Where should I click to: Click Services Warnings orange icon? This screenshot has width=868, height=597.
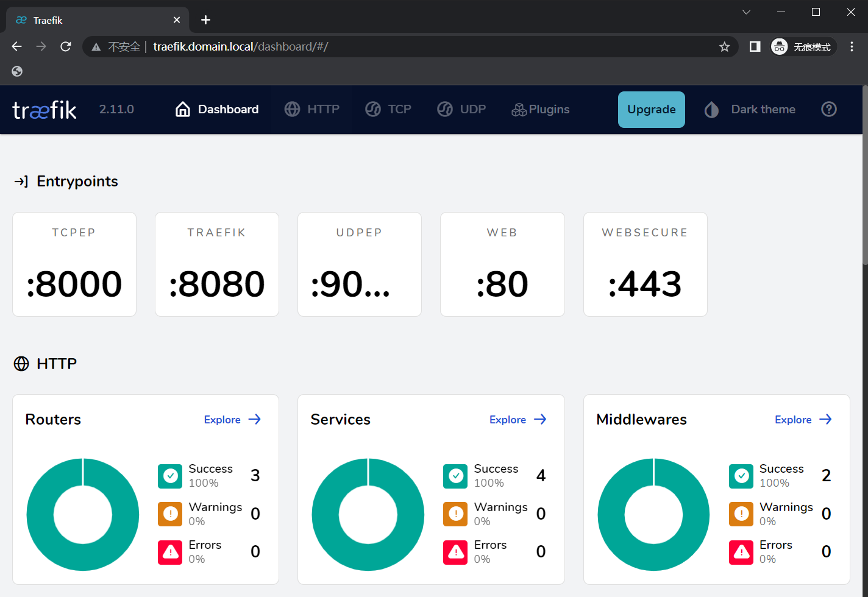coord(455,514)
